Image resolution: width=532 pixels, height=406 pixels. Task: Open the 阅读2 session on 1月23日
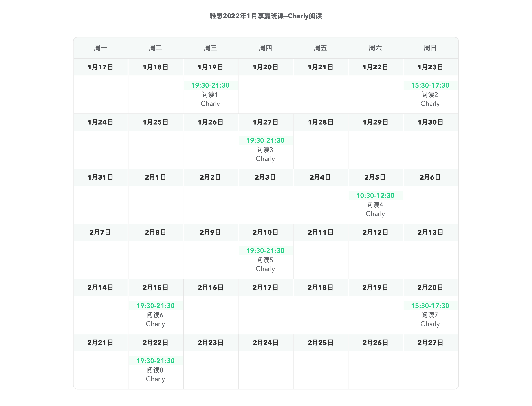click(430, 94)
